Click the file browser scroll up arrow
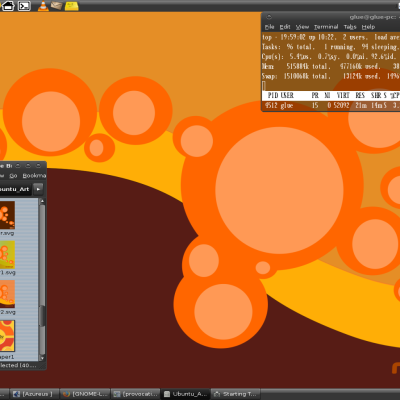Screen dimensions: 400x400 pos(42,201)
